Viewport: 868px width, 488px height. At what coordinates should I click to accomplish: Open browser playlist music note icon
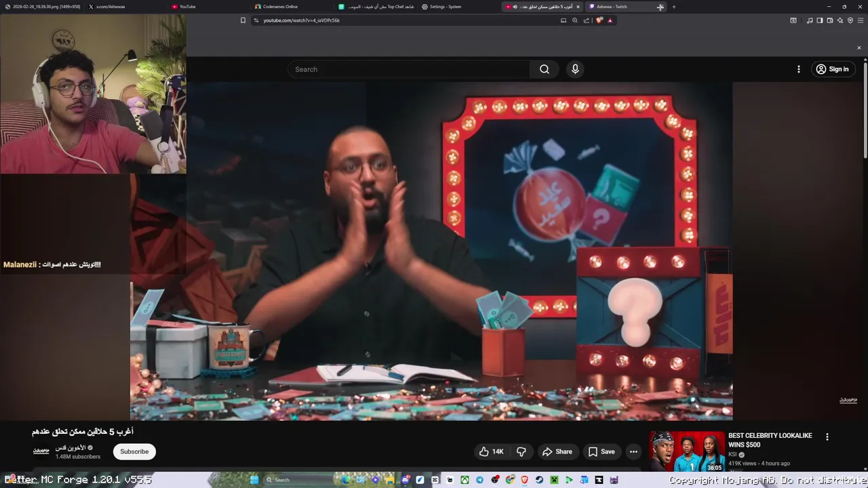tap(810, 20)
